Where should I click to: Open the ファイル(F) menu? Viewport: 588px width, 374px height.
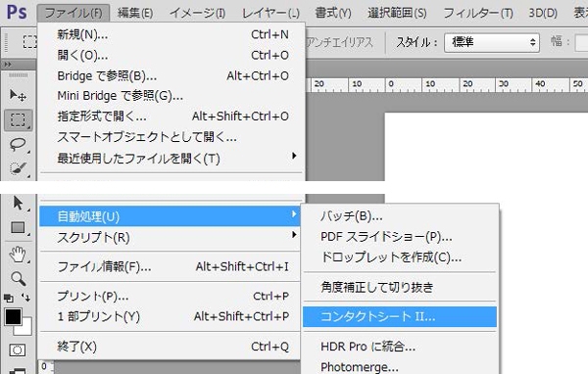pyautogui.click(x=73, y=13)
